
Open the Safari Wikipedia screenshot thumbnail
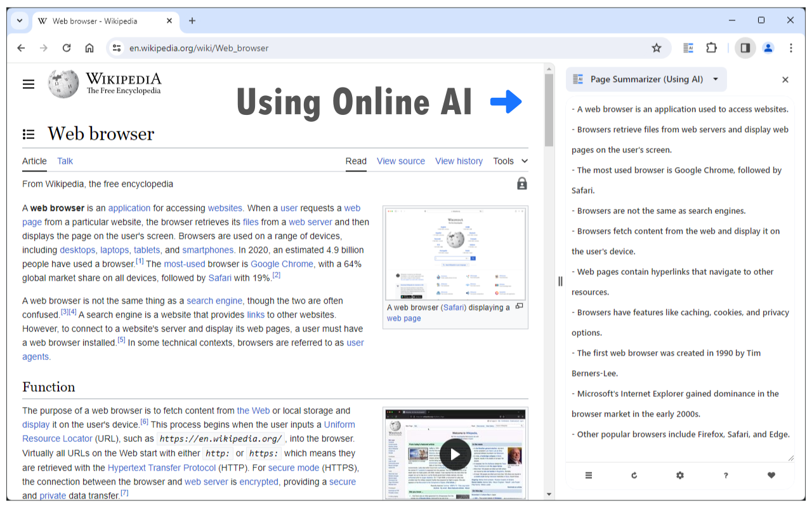point(455,253)
